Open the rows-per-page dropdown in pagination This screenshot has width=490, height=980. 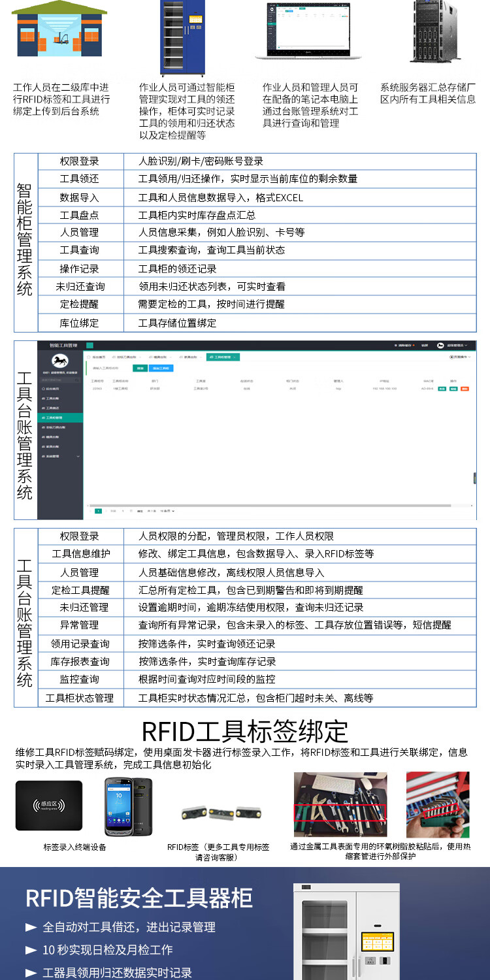[167, 510]
